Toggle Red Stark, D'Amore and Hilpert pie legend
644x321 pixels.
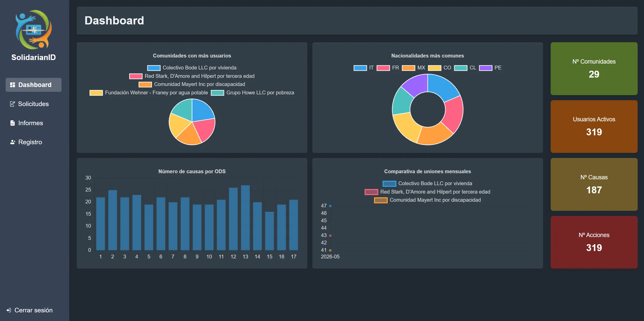coord(192,76)
